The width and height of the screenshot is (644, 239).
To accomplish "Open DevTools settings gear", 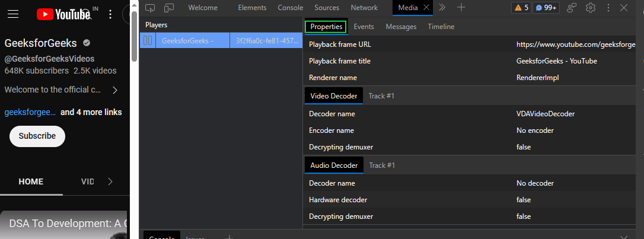I will click(x=591, y=7).
